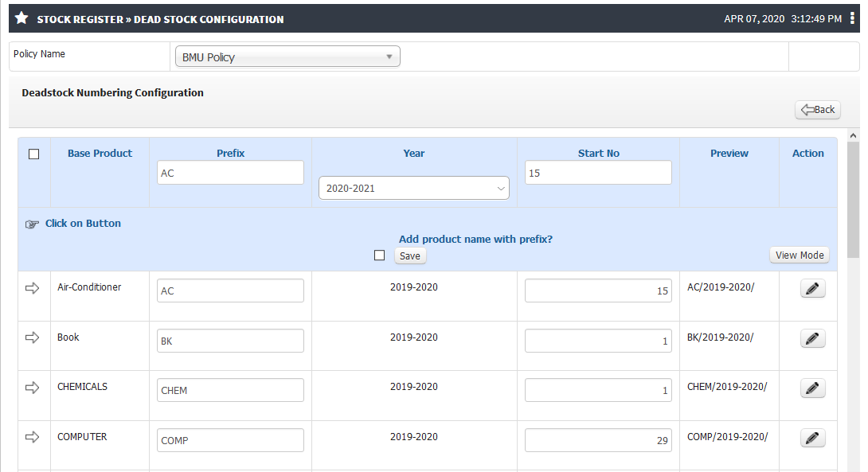
Task: Click the header Start No input showing 15
Action: (x=598, y=173)
